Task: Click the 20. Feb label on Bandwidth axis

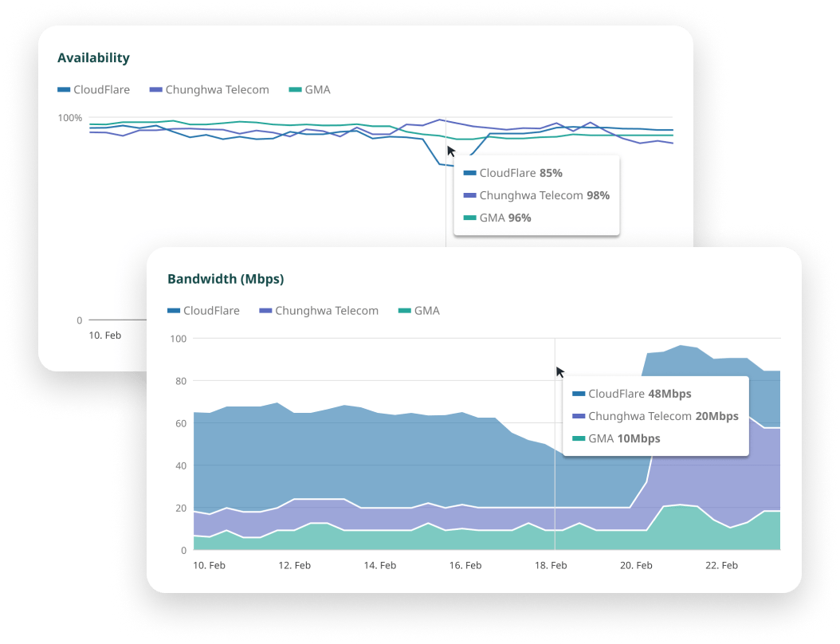Action: (637, 565)
